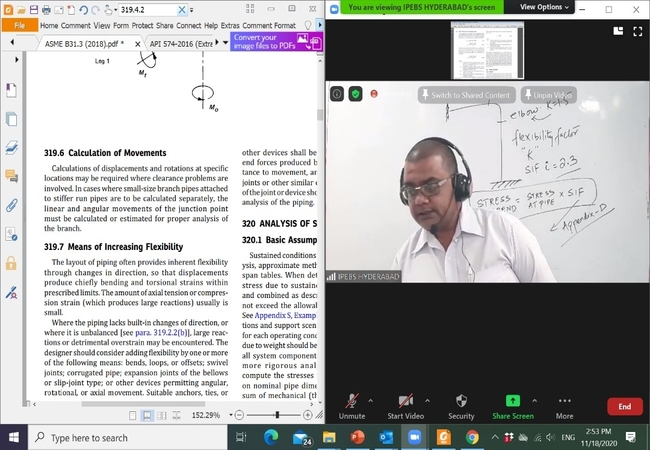
Task: Focus the 319.4.2 search field
Action: tap(148, 10)
